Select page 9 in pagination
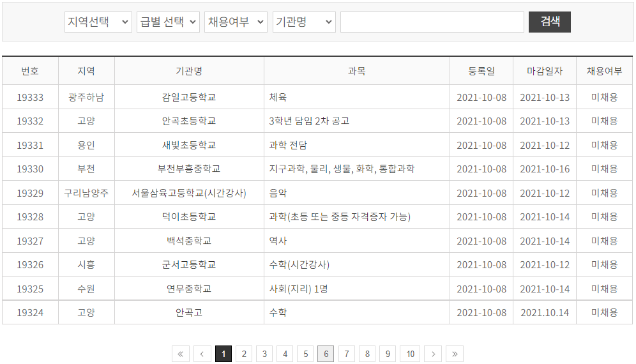 click(x=388, y=354)
